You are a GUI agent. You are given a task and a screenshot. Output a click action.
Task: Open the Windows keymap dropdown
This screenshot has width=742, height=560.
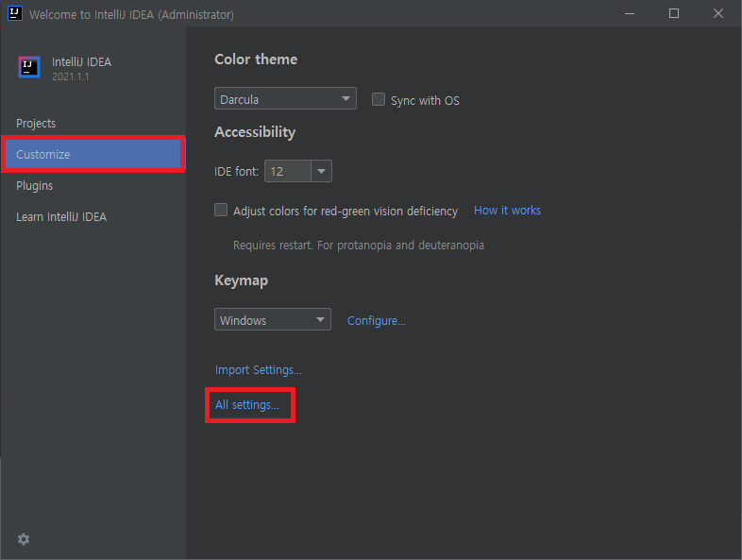[273, 319]
